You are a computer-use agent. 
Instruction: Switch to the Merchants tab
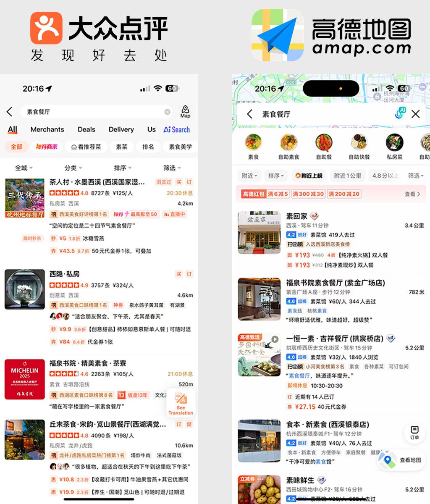(47, 130)
